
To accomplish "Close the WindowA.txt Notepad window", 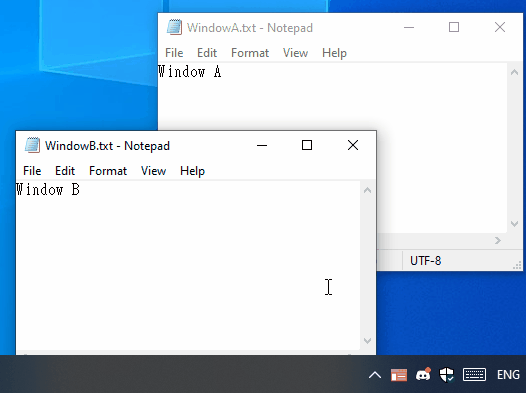I will [x=500, y=27].
